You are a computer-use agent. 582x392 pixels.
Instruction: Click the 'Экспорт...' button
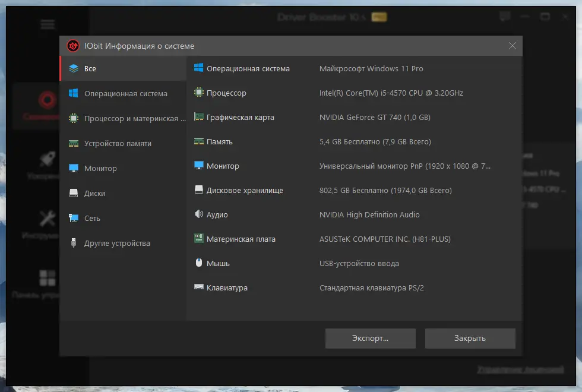click(371, 338)
